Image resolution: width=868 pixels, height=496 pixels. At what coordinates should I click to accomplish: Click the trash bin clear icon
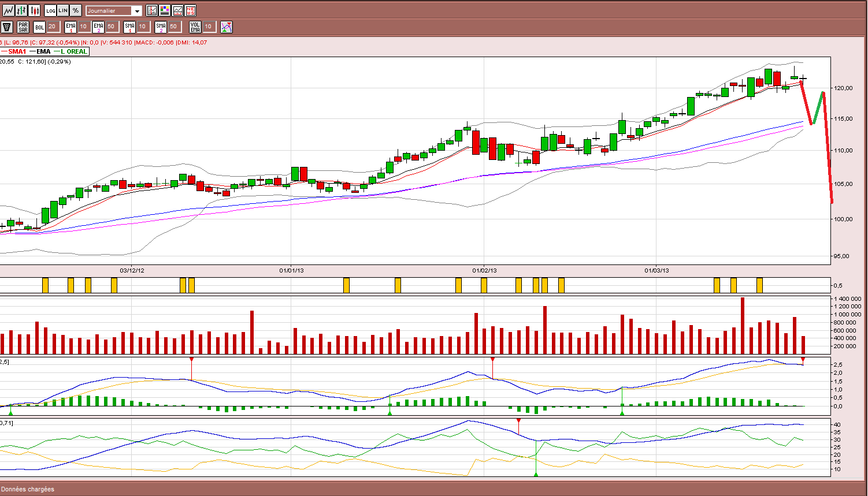pyautogui.click(x=7, y=27)
